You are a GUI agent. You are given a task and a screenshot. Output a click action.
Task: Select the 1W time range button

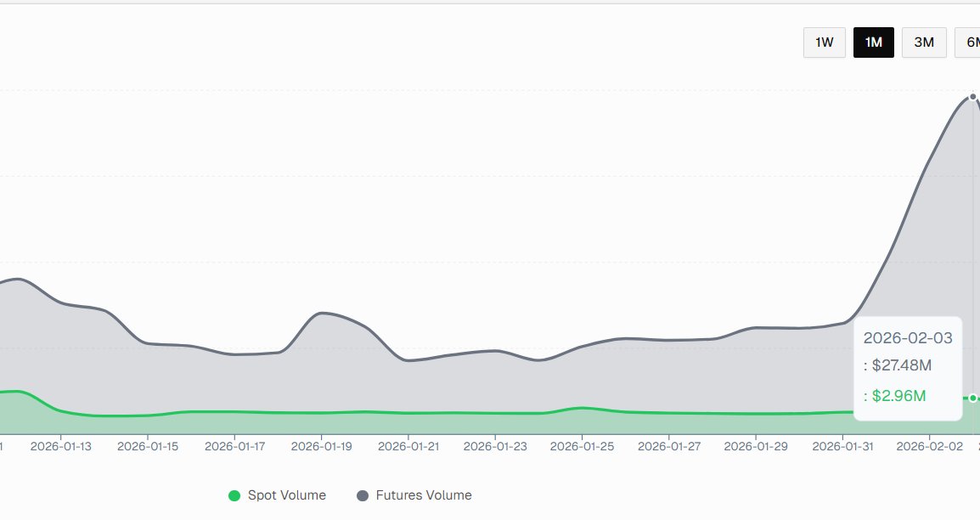point(825,42)
